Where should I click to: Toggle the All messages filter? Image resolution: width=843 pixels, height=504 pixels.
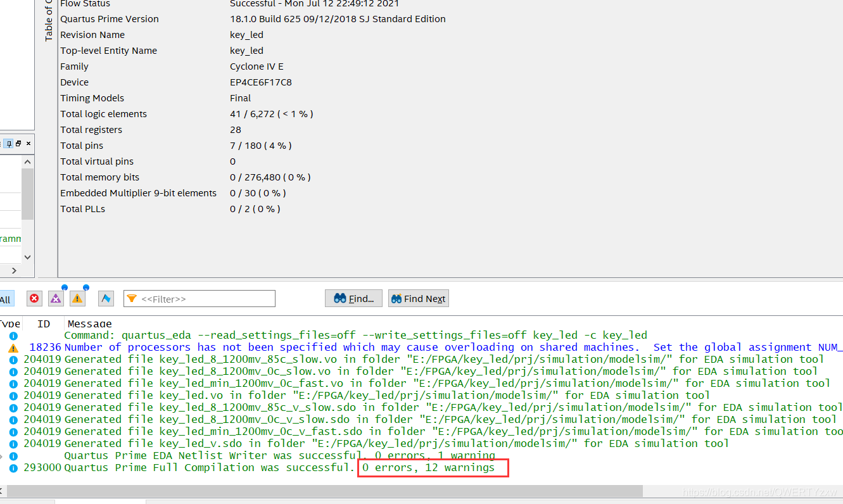pyautogui.click(x=6, y=299)
